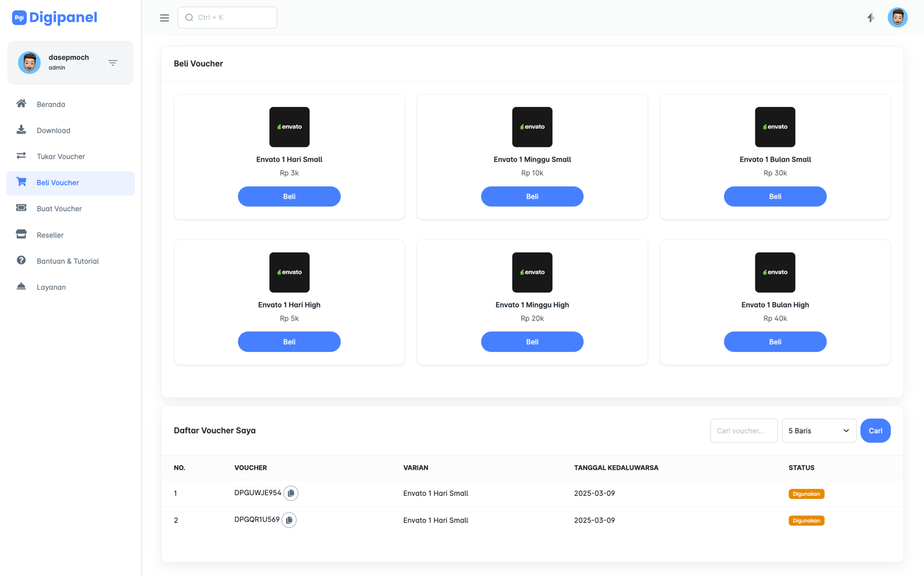
Task: Click Digunakan badge for DPGQR1U569
Action: pos(806,520)
